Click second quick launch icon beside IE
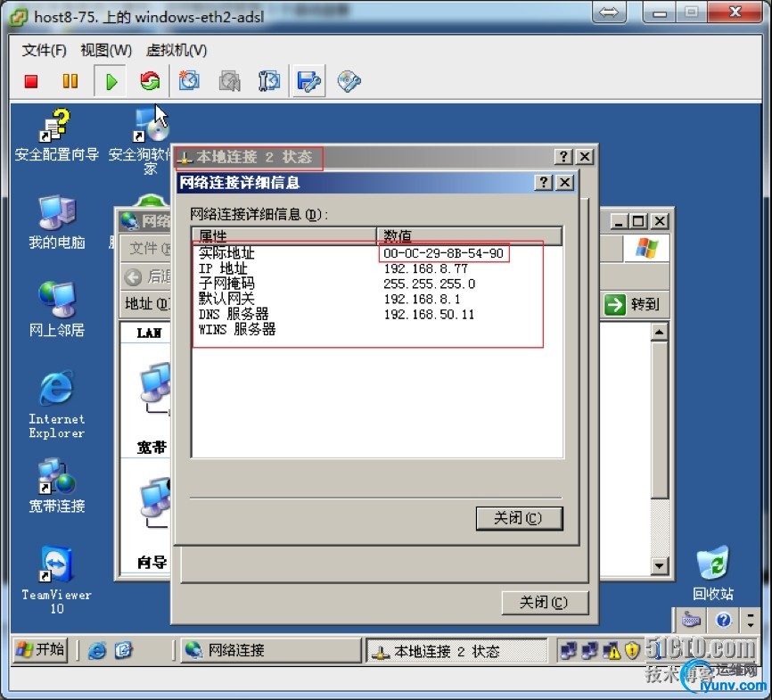The height and width of the screenshot is (700, 772). pos(123,651)
